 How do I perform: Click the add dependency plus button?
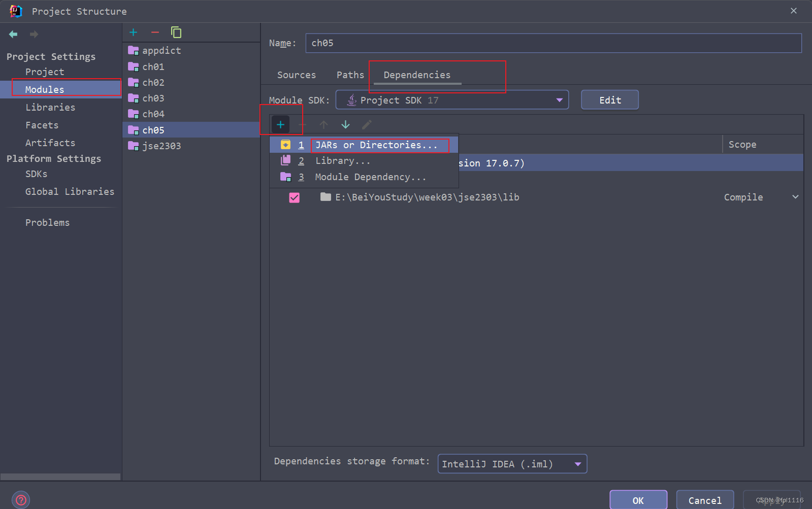point(280,124)
